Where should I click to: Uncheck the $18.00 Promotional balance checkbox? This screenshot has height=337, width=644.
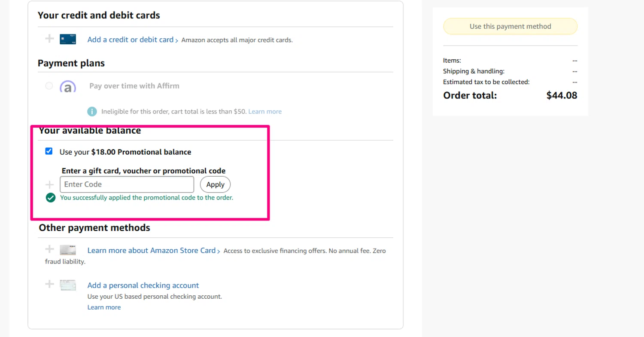pyautogui.click(x=49, y=151)
